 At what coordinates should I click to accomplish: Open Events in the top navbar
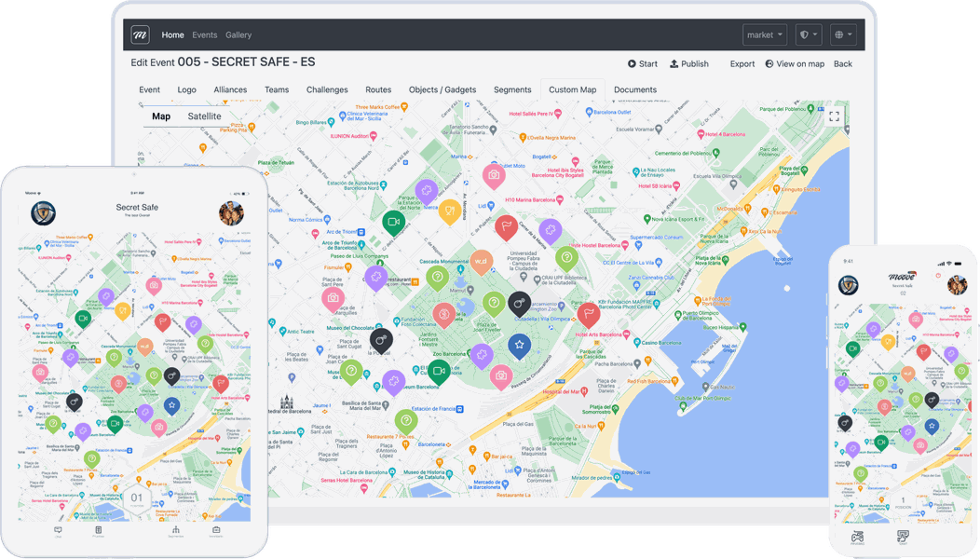(204, 35)
